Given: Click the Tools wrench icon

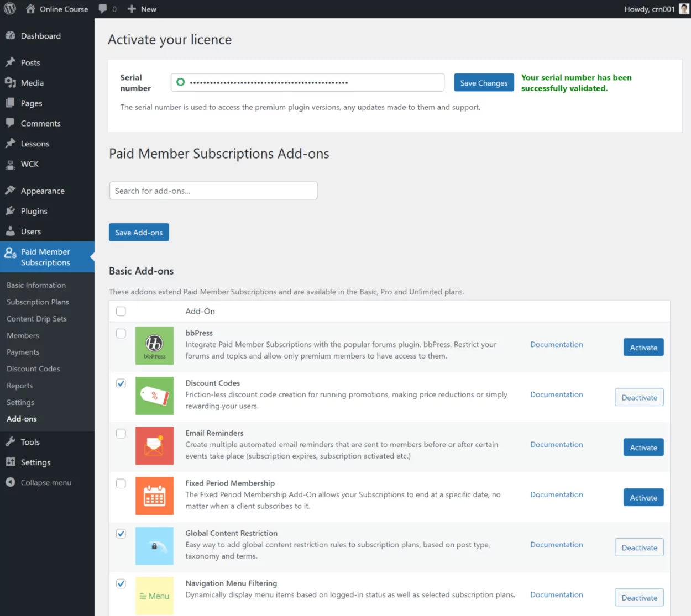Looking at the screenshot, I should (10, 441).
